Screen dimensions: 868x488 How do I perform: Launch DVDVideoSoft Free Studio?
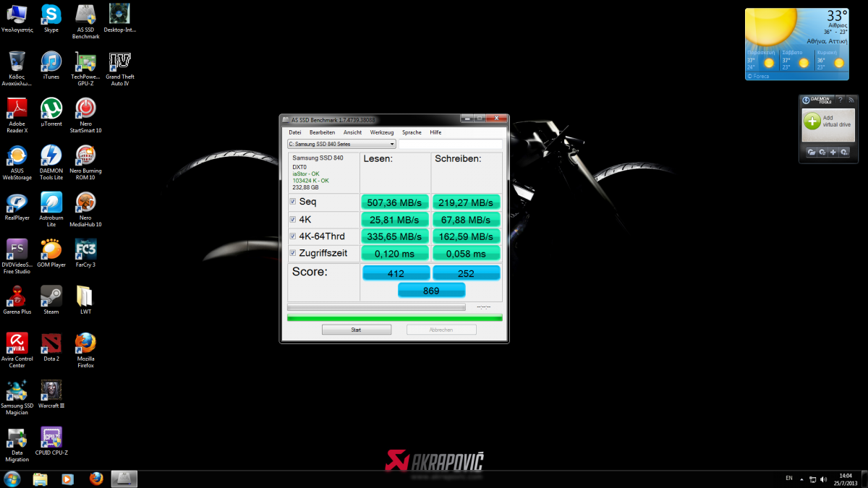click(17, 256)
